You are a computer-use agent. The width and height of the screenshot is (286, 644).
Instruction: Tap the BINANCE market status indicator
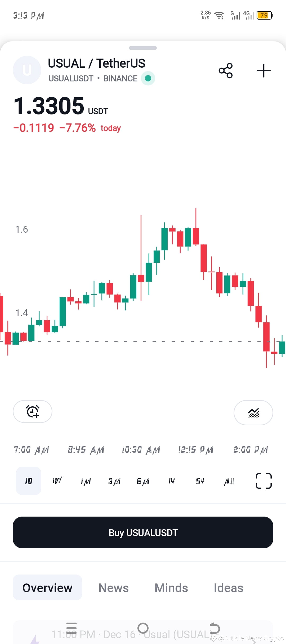point(148,78)
